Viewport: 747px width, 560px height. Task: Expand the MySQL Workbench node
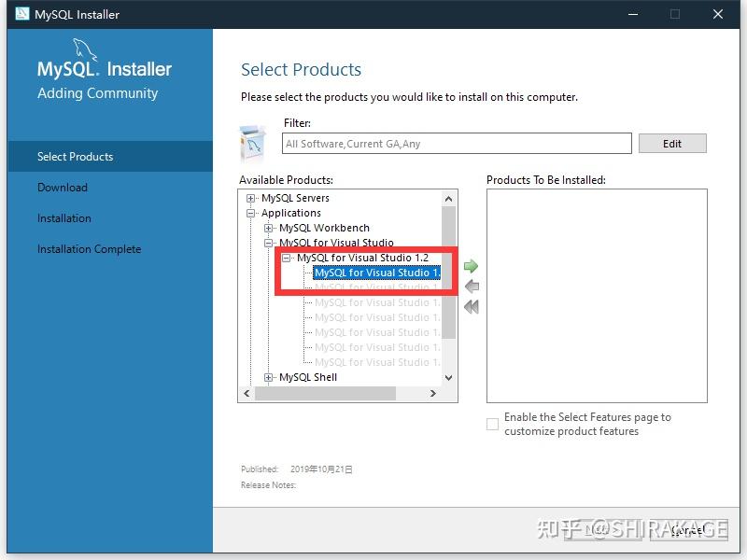pyautogui.click(x=269, y=228)
